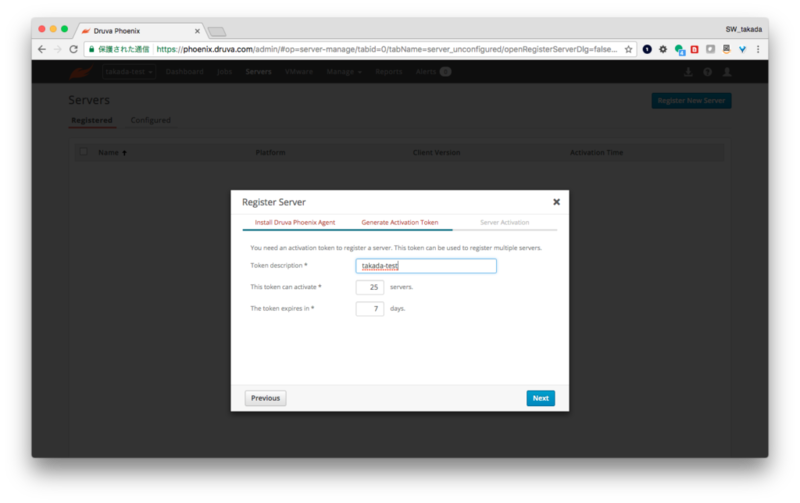The width and height of the screenshot is (800, 503).
Task: Click the browser back arrow
Action: tap(42, 49)
